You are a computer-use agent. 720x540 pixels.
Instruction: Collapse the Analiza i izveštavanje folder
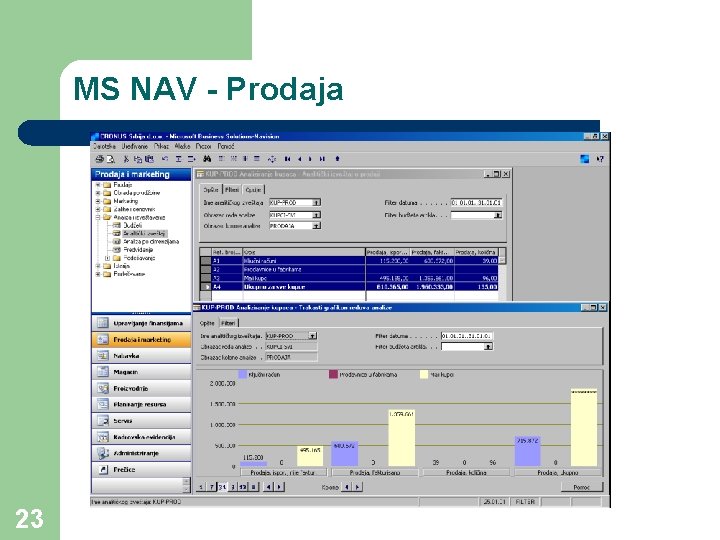(98, 217)
